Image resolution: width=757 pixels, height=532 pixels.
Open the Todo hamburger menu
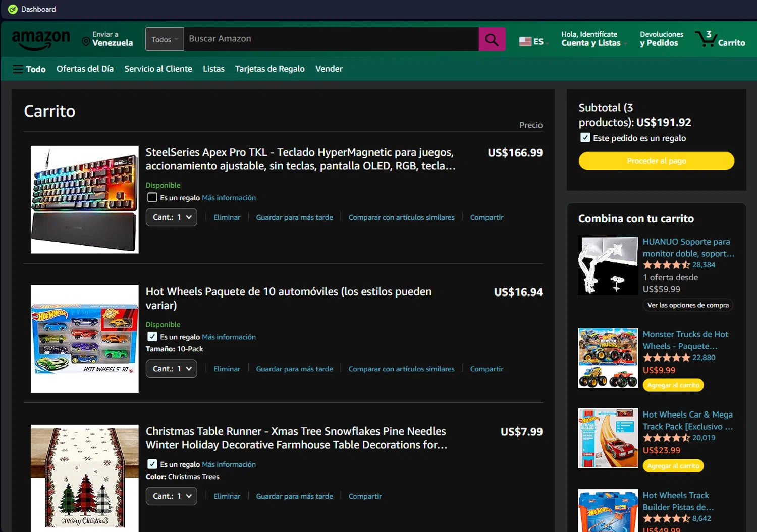click(29, 69)
